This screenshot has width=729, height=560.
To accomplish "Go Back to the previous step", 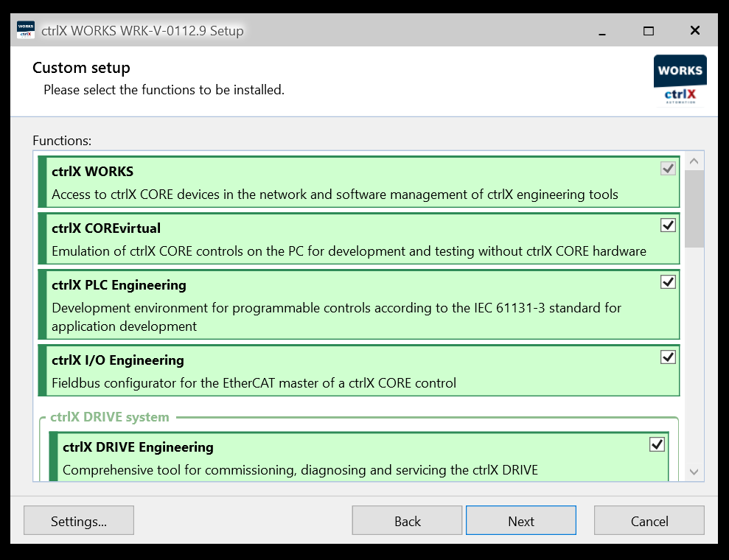I will [x=407, y=520].
